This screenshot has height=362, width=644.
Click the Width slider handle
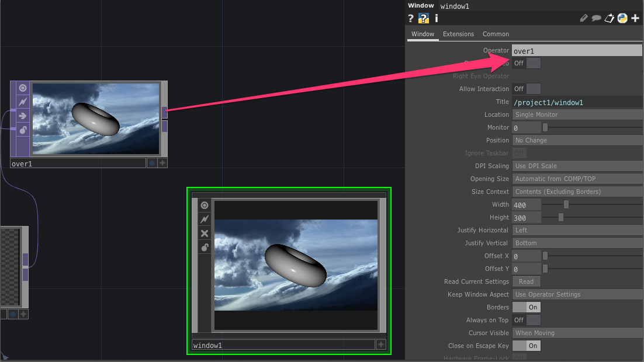pyautogui.click(x=566, y=204)
